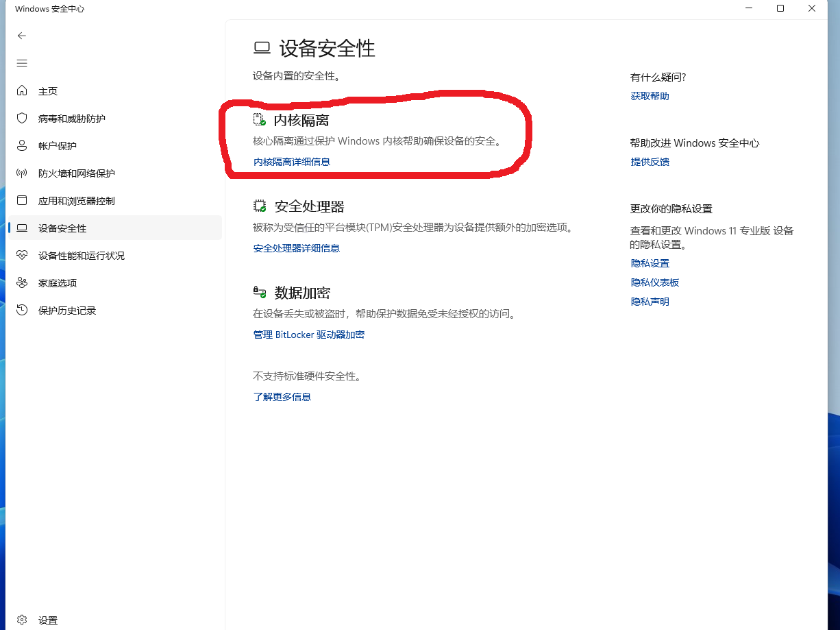Go to 主页 in the sidebar
The width and height of the screenshot is (840, 630).
(x=48, y=91)
